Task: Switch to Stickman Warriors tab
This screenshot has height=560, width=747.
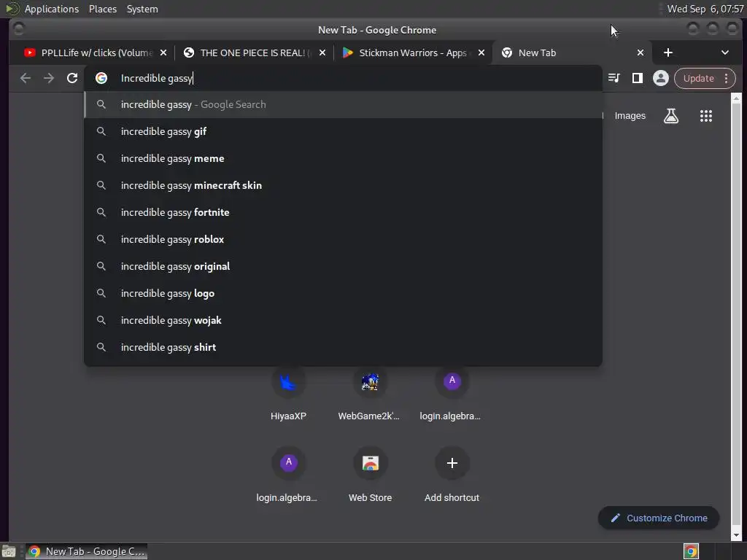Action: [x=413, y=52]
